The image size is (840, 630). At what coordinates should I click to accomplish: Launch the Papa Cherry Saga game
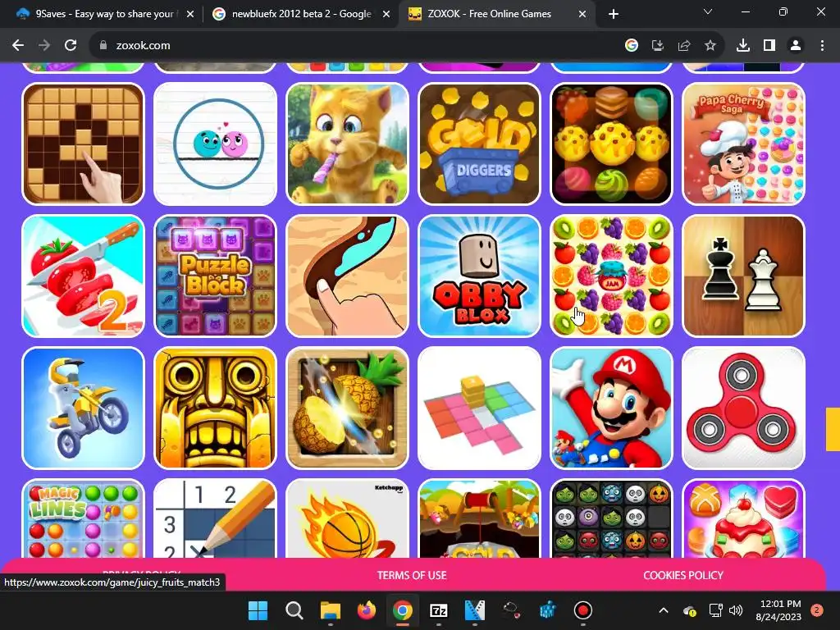click(x=743, y=144)
